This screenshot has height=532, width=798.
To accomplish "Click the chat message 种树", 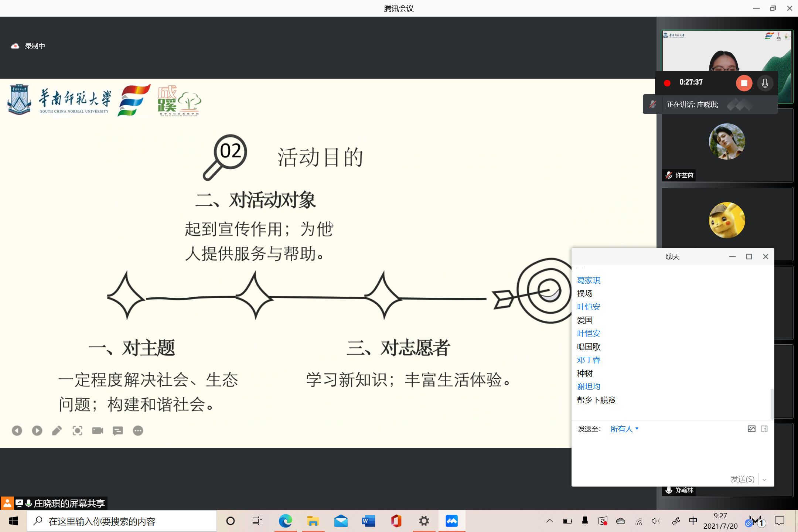I will coord(585,374).
